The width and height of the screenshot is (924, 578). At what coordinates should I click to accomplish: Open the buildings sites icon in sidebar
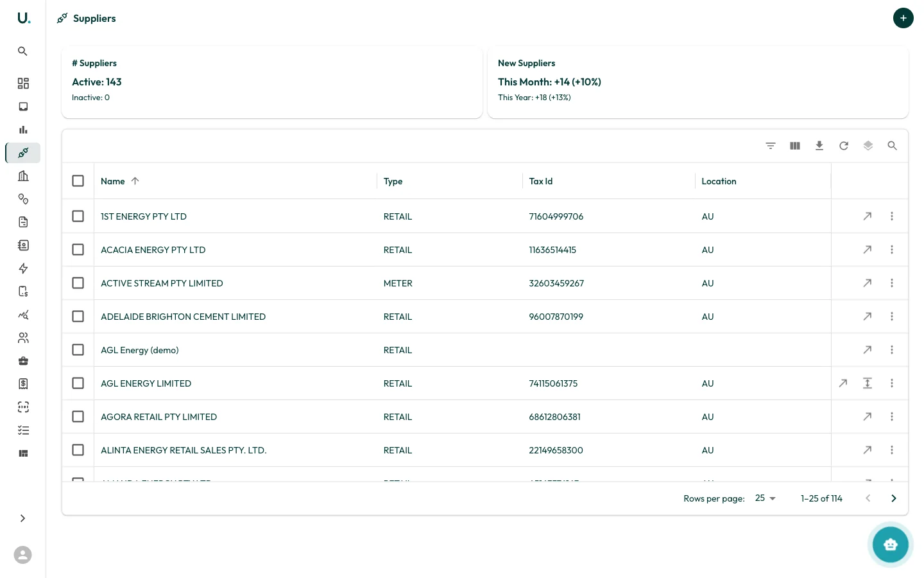[x=23, y=176]
